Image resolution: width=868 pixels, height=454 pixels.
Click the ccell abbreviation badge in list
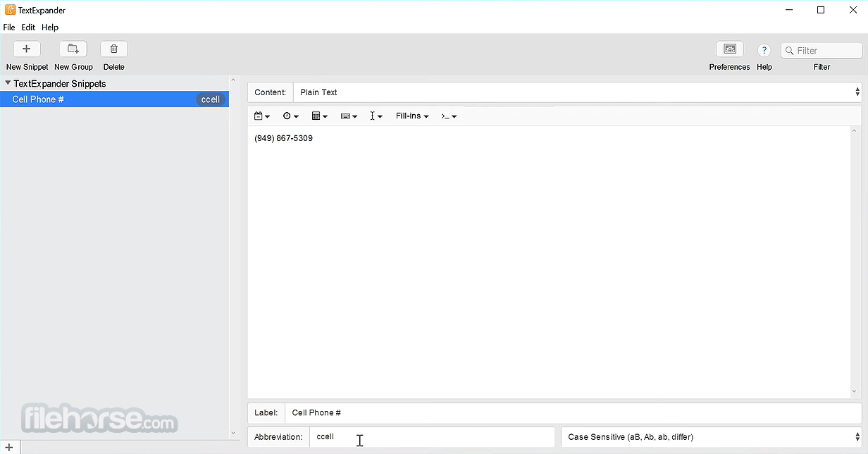211,99
